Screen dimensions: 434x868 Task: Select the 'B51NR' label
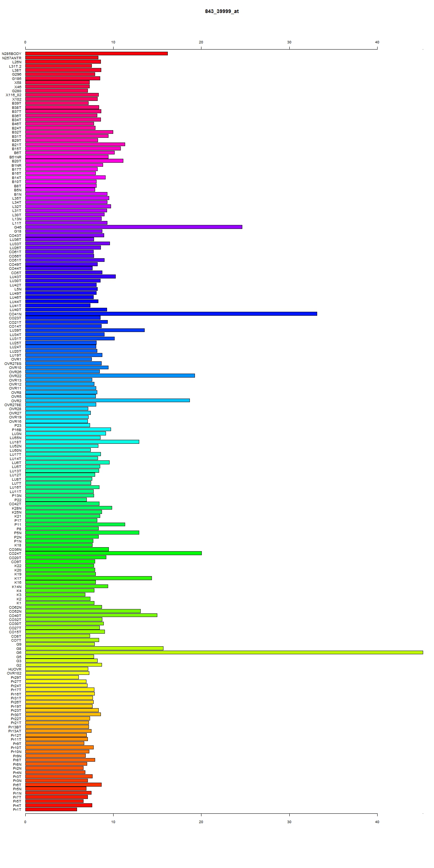15,157
